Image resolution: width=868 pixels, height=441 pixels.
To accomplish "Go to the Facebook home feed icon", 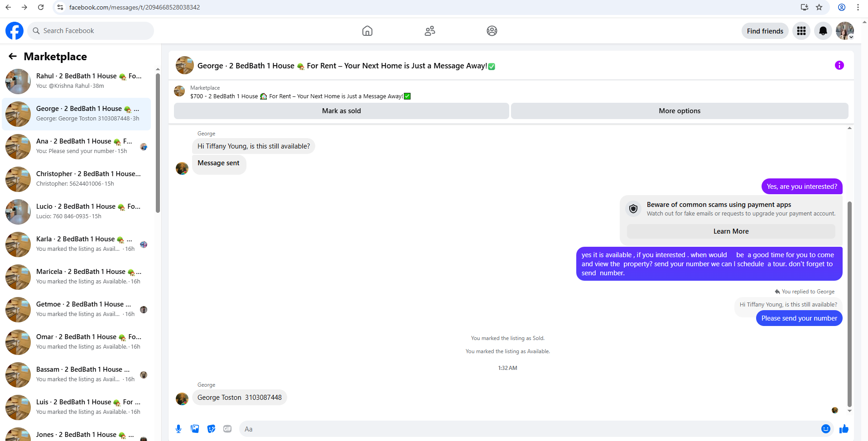I will [367, 31].
